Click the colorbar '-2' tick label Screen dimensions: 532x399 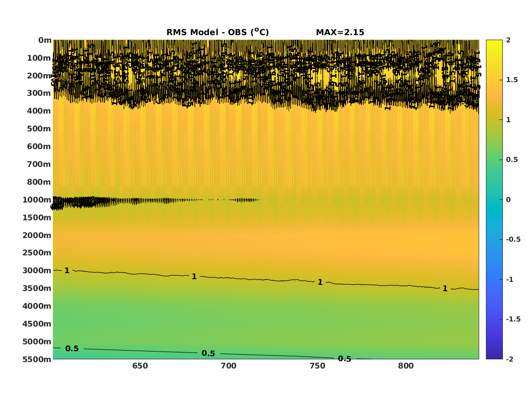point(510,359)
